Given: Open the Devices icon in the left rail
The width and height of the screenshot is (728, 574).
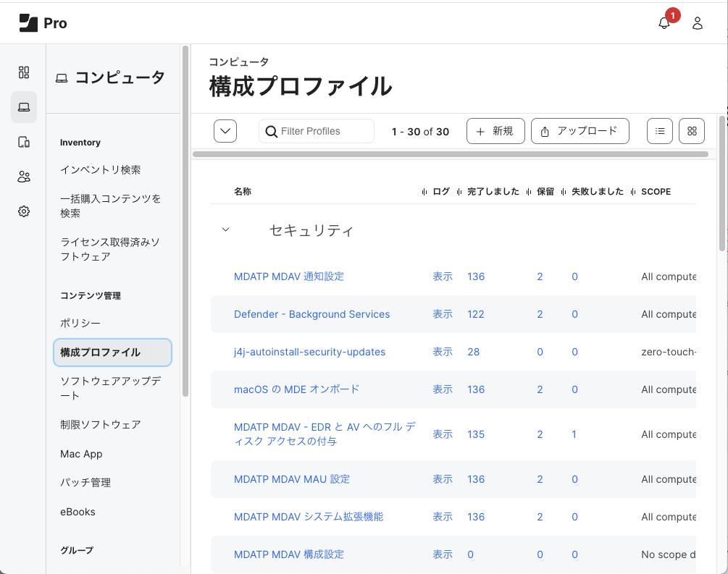Looking at the screenshot, I should [x=24, y=142].
